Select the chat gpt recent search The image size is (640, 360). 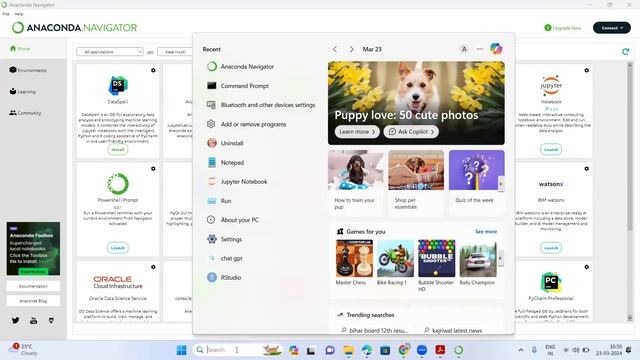(x=225, y=258)
